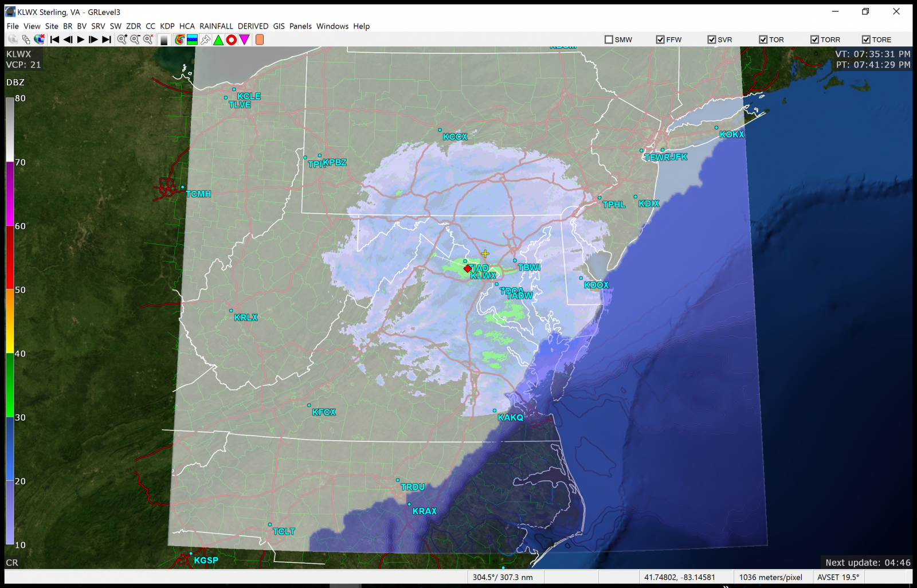
Task: Open the File menu
Action: pyautogui.click(x=13, y=26)
